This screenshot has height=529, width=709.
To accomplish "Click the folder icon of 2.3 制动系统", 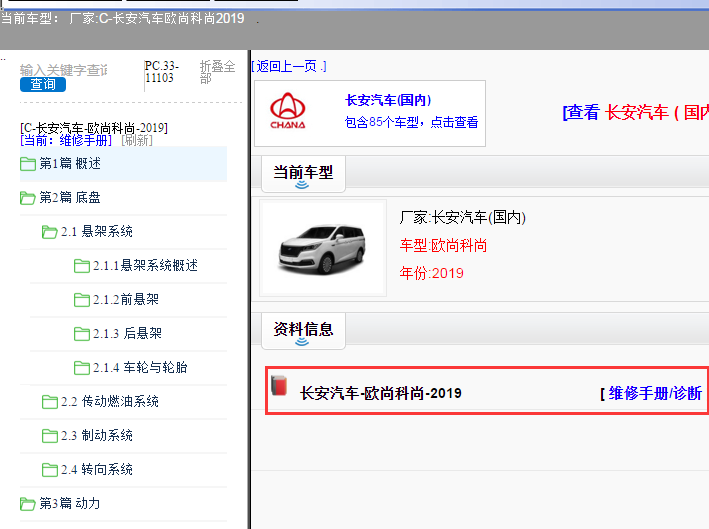I will (49, 436).
